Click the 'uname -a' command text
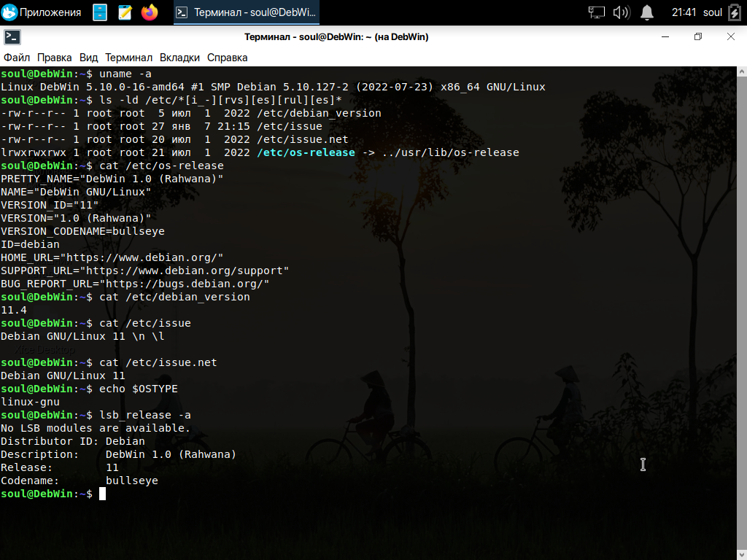 tap(125, 74)
